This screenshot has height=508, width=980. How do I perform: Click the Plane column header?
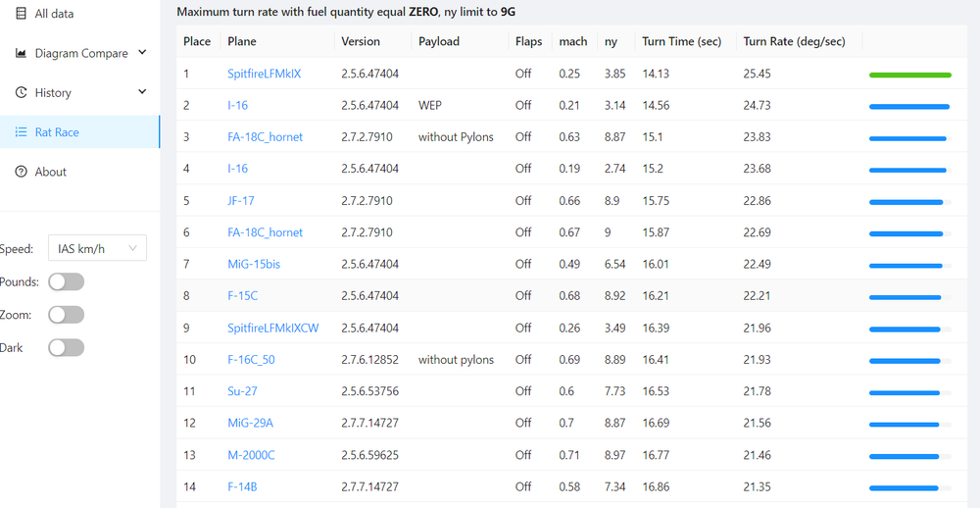point(242,41)
